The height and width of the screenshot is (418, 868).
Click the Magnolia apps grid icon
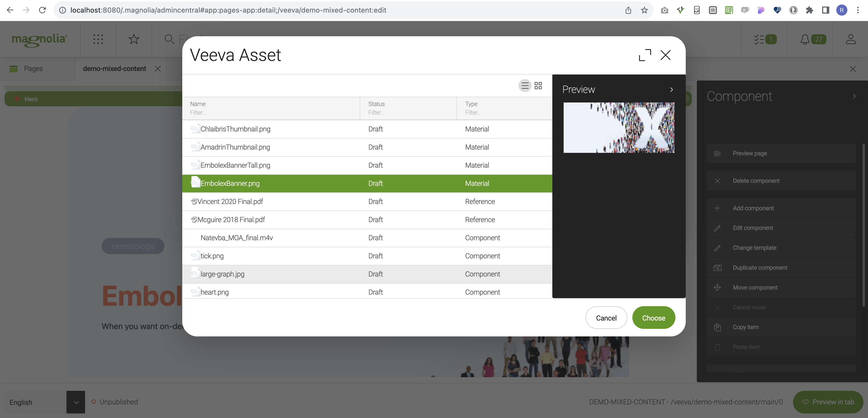point(98,39)
